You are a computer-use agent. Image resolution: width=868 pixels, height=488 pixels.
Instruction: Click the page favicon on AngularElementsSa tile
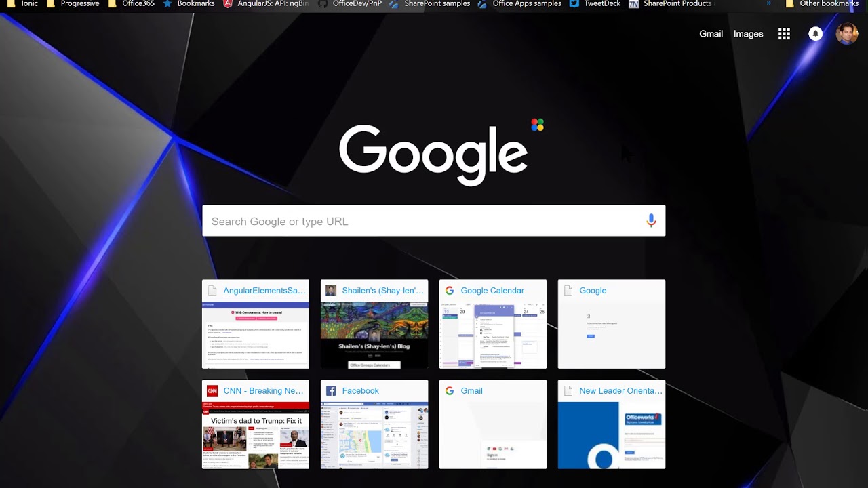(212, 291)
